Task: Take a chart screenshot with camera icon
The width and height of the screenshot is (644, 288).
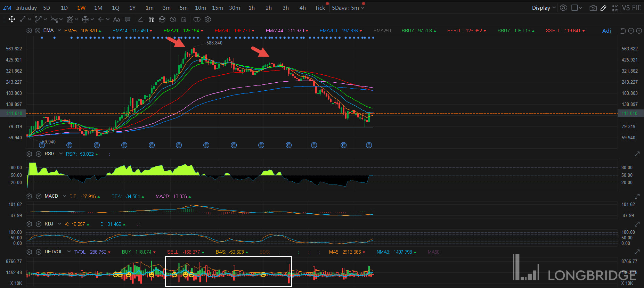Action: [593, 8]
